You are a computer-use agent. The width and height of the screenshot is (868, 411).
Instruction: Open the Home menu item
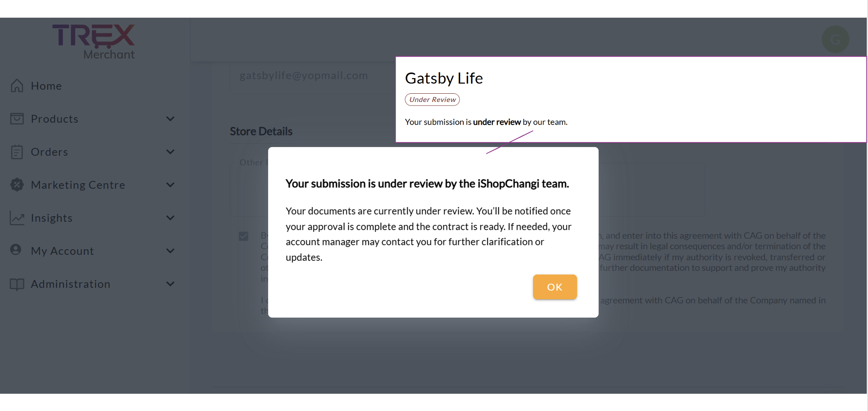[x=46, y=86]
